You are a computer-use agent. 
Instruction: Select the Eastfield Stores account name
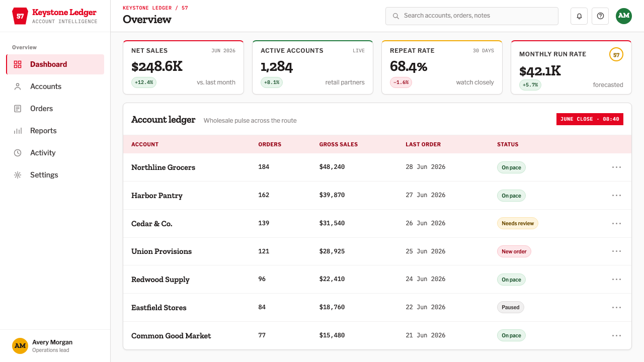(159, 308)
